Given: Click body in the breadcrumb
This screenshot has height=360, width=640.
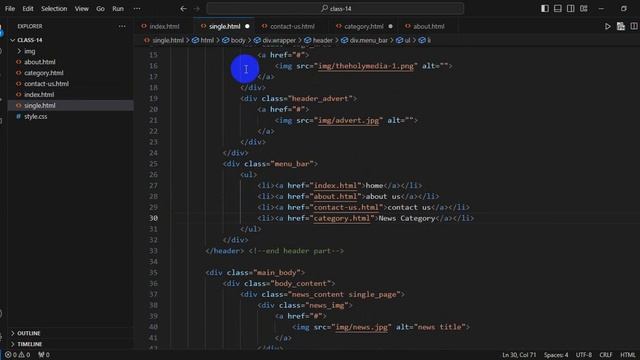Looking at the screenshot, I should tap(238, 40).
